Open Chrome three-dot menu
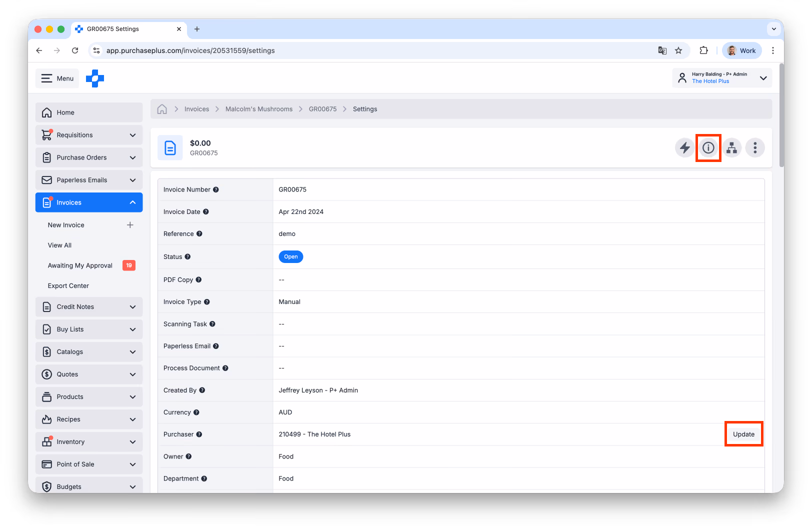Image resolution: width=812 pixels, height=530 pixels. click(x=773, y=50)
